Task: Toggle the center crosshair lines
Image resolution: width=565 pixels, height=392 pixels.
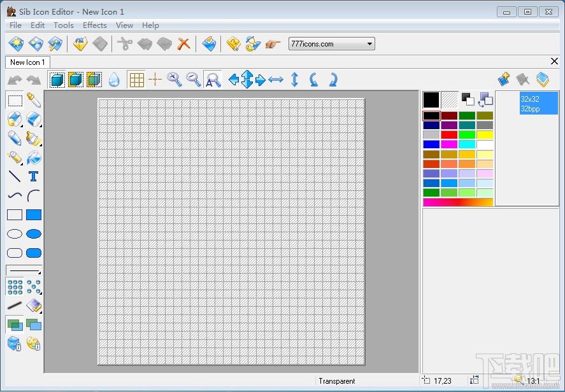Action: [x=155, y=80]
